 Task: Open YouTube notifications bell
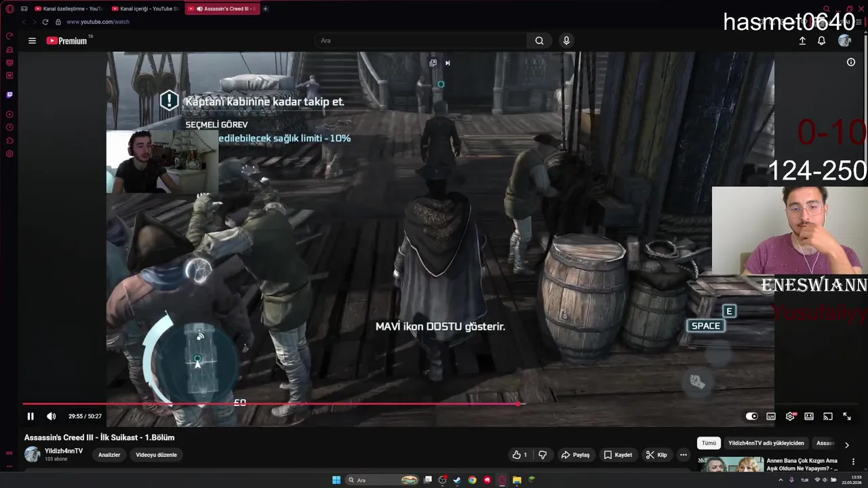point(821,41)
